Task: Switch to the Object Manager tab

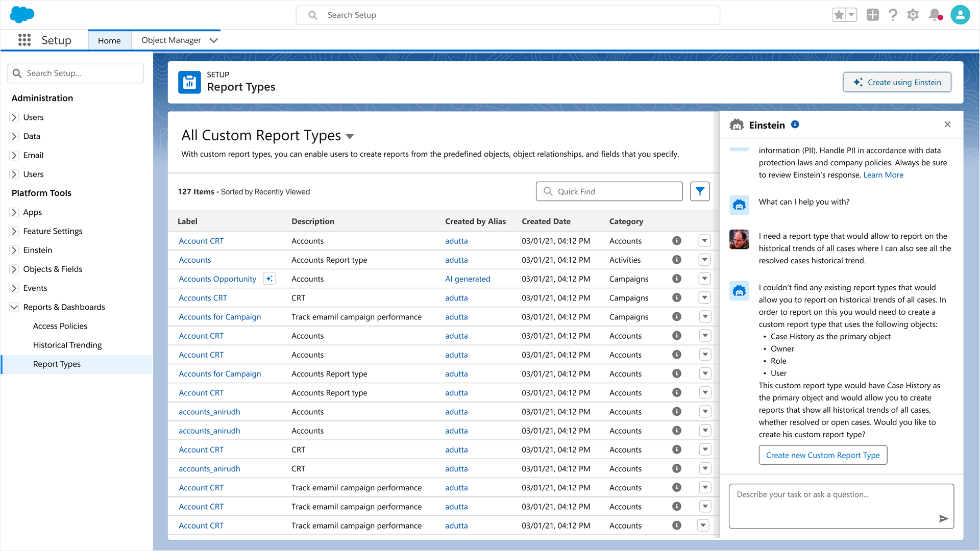Action: click(x=171, y=40)
